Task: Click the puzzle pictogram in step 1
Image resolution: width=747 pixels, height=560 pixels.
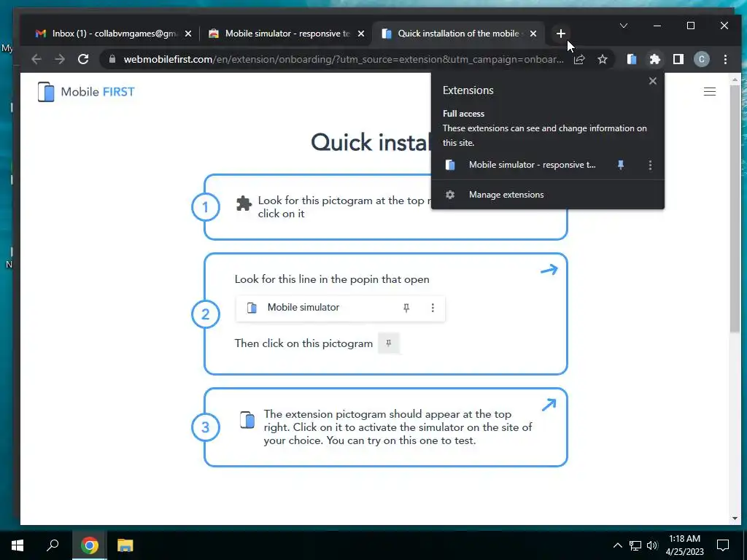Action: 244,203
